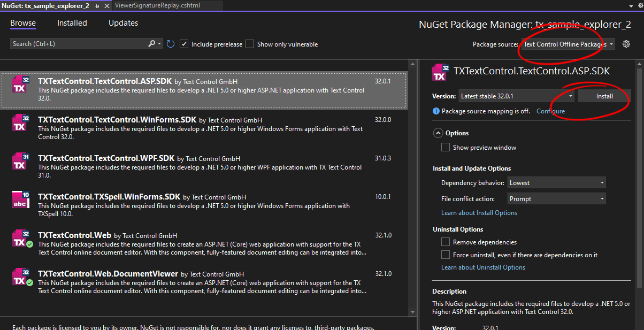Switch to the Installed tab

[72, 23]
